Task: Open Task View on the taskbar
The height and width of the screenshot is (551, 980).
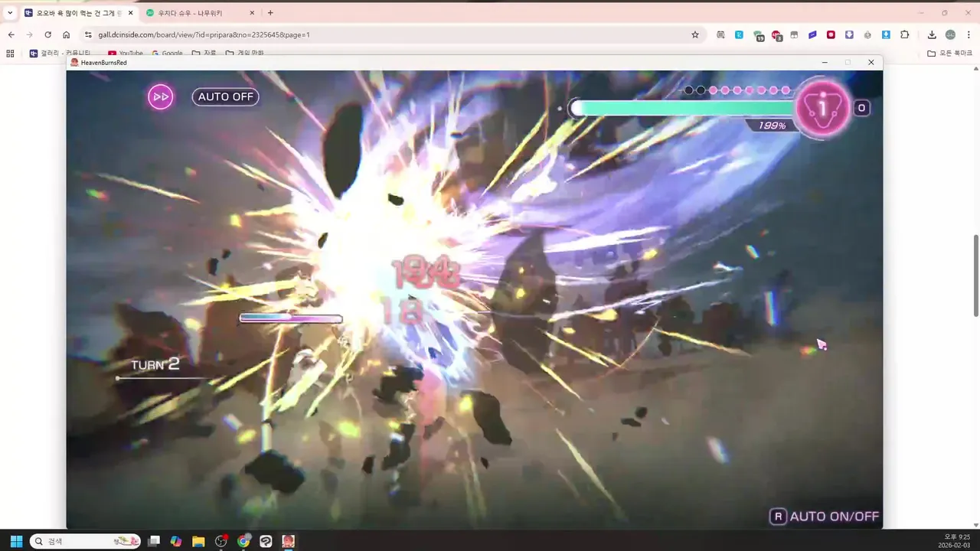Action: pyautogui.click(x=154, y=541)
